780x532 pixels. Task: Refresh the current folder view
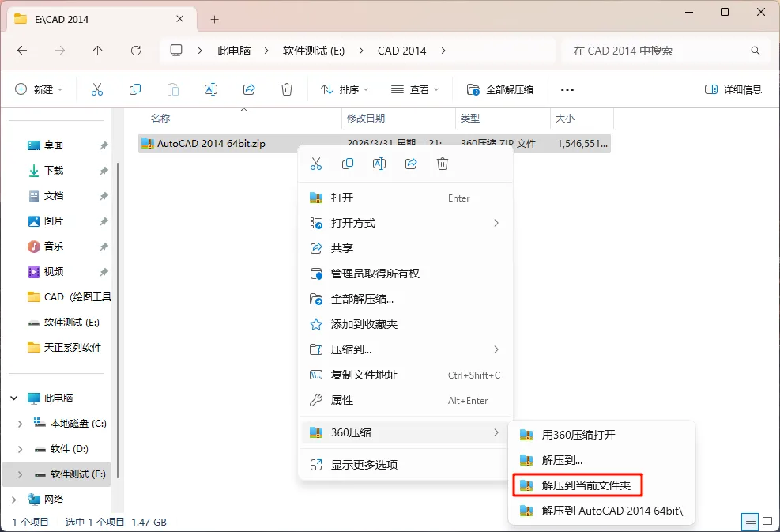pyautogui.click(x=136, y=51)
